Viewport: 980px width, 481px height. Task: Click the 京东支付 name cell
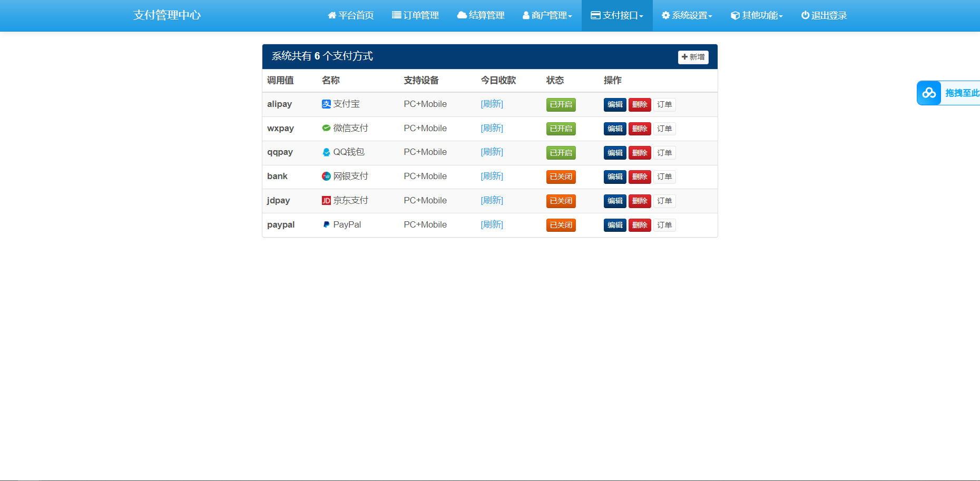click(x=350, y=201)
